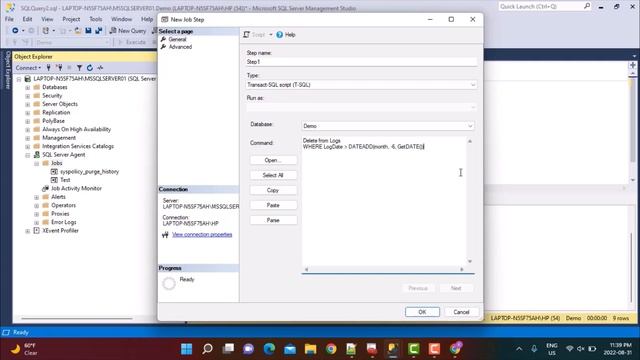The image size is (640, 360).
Task: Select the PolyBase folder
Action: pos(53,121)
